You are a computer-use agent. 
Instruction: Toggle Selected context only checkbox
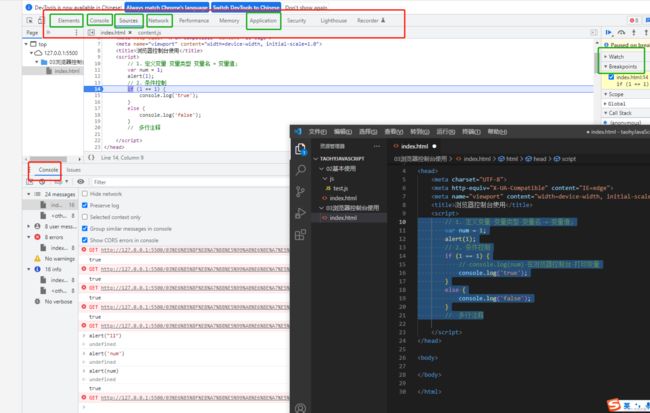click(x=85, y=217)
